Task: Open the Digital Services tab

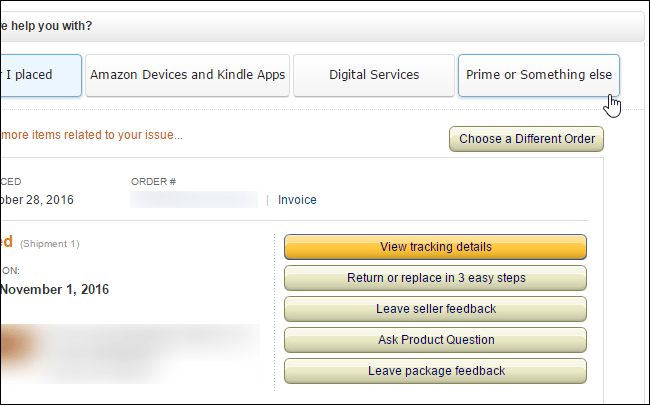Action: coord(374,75)
